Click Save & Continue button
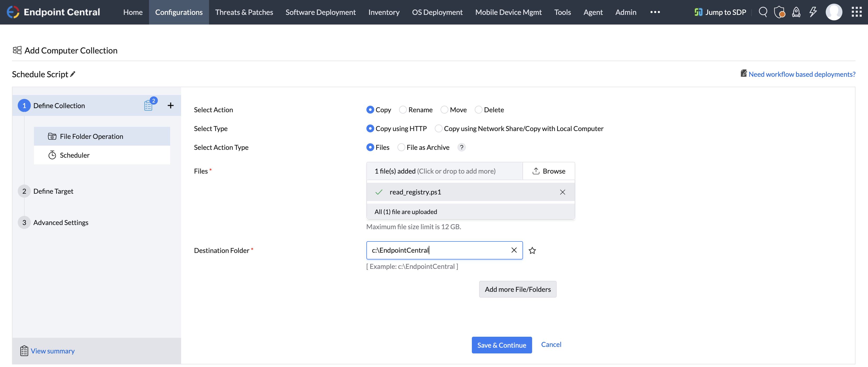Image resolution: width=868 pixels, height=367 pixels. click(x=501, y=345)
